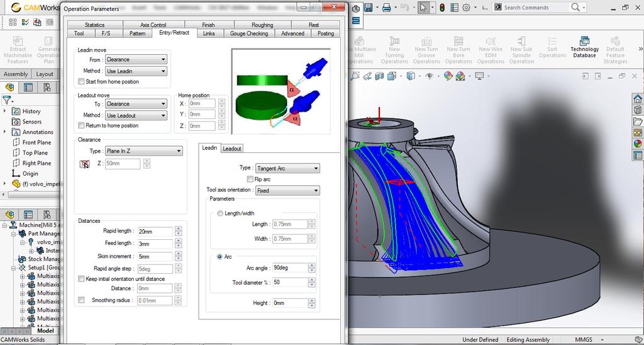Viewport: 644px width, 345px height.
Task: Open the Advanced tab
Action: click(x=292, y=33)
